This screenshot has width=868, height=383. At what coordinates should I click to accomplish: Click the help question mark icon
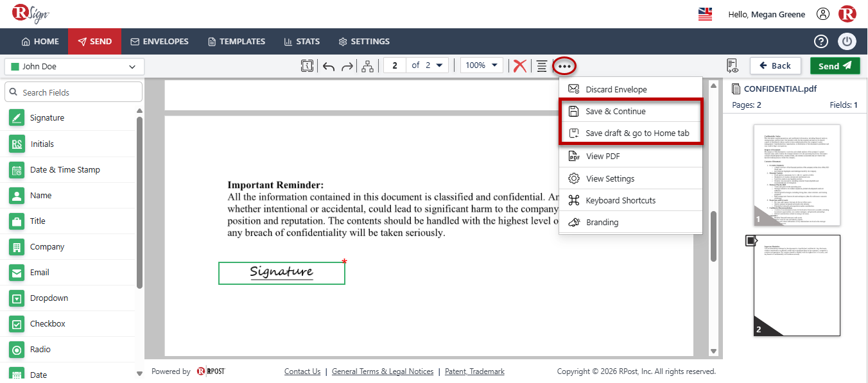(x=821, y=41)
